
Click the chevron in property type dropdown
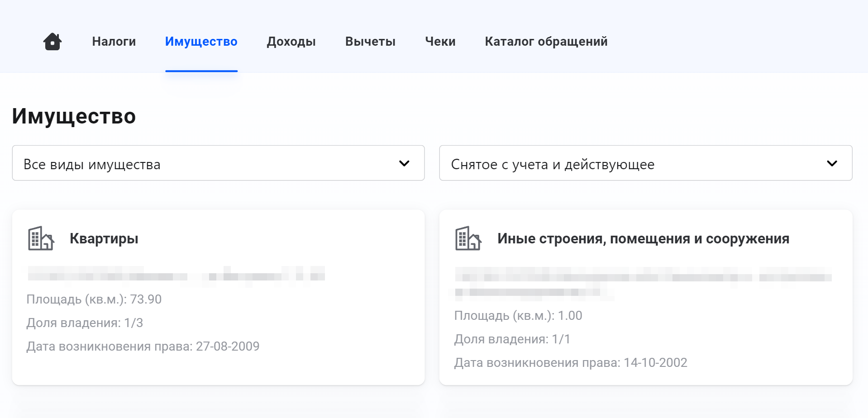tap(404, 163)
